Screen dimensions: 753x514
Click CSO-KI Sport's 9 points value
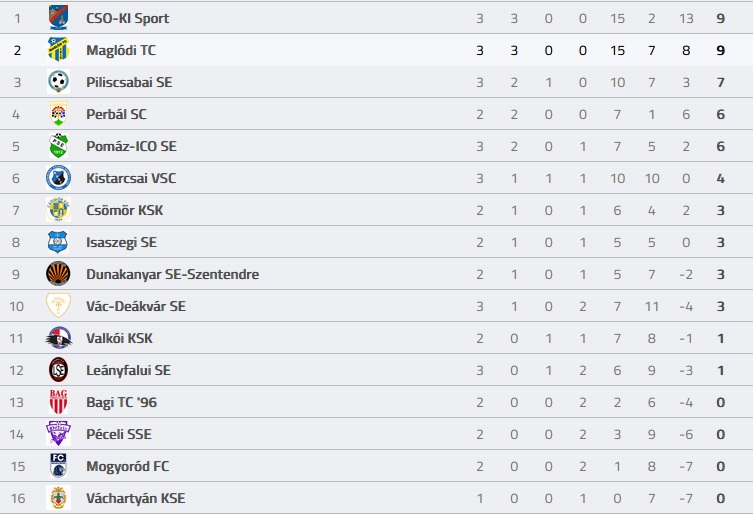[720, 18]
